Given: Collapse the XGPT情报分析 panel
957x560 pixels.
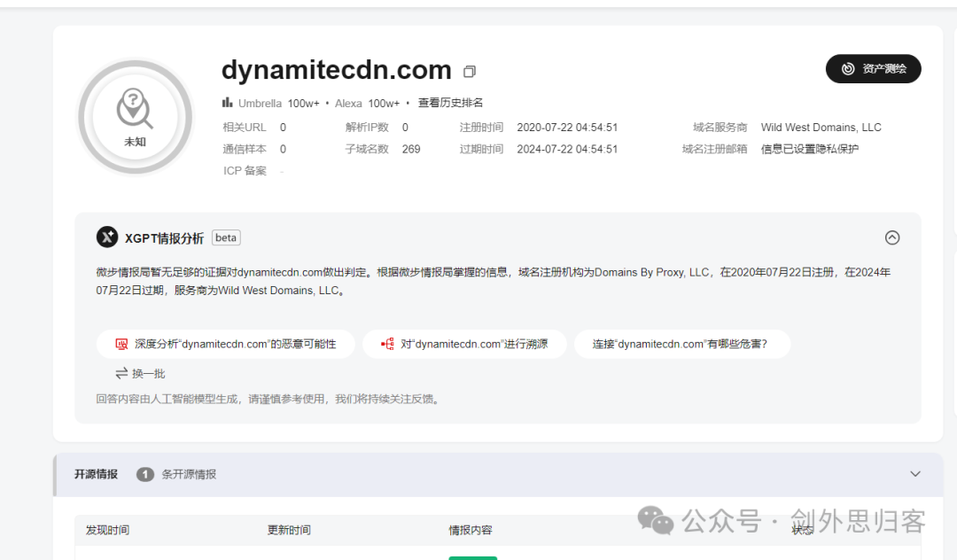Looking at the screenshot, I should 891,237.
